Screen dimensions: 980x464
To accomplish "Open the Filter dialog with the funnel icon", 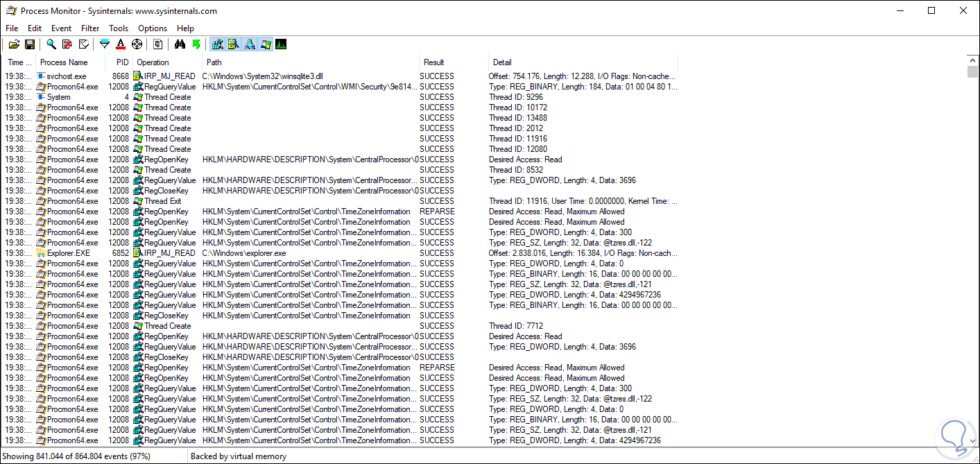I will click(105, 44).
